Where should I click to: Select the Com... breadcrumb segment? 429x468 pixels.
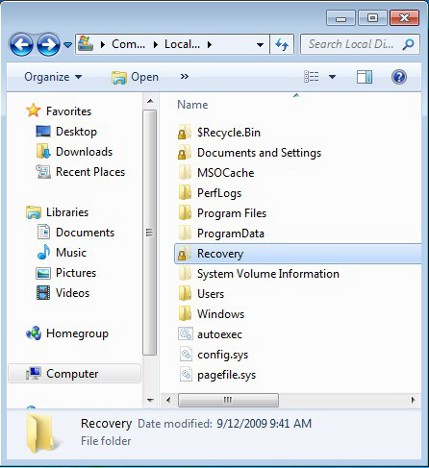click(x=128, y=44)
